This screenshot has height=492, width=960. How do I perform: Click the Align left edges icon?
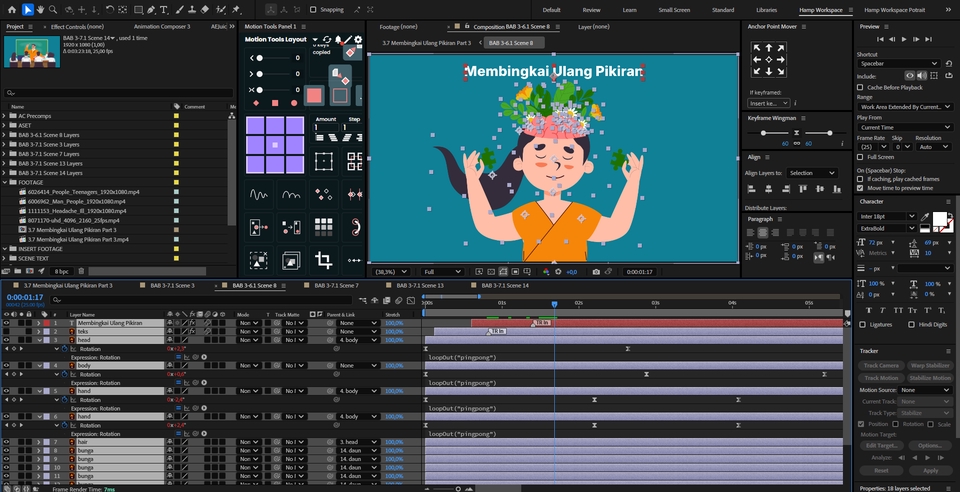751,189
